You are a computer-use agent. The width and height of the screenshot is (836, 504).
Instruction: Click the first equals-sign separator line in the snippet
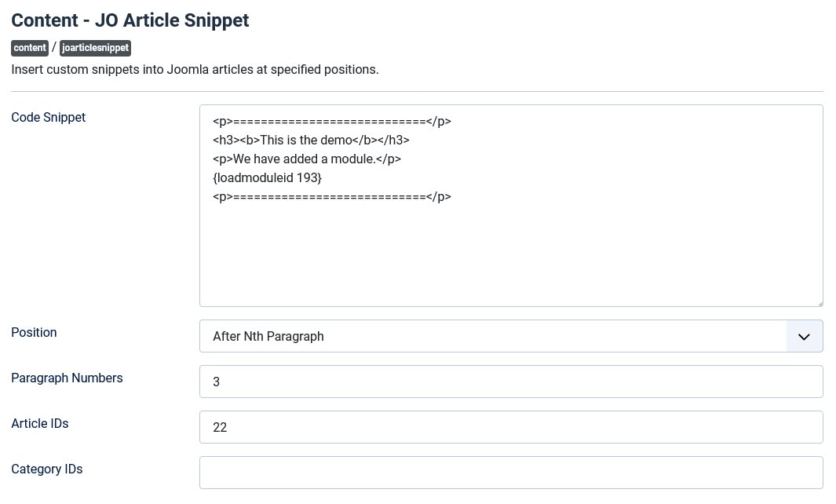click(331, 122)
